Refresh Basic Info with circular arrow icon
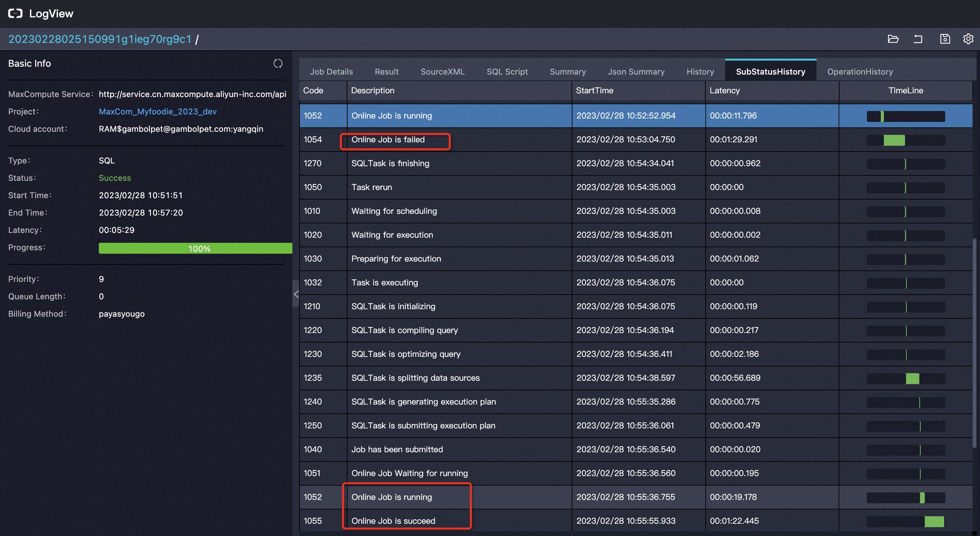980x536 pixels. coord(278,63)
